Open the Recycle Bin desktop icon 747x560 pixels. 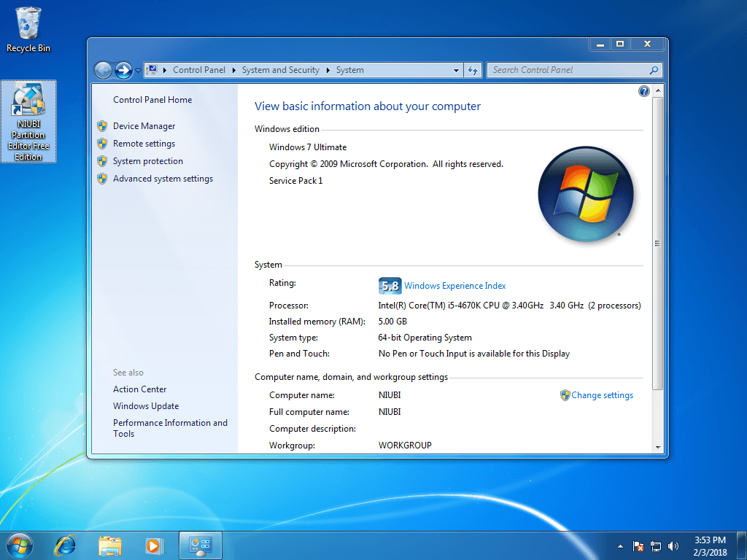[x=28, y=29]
